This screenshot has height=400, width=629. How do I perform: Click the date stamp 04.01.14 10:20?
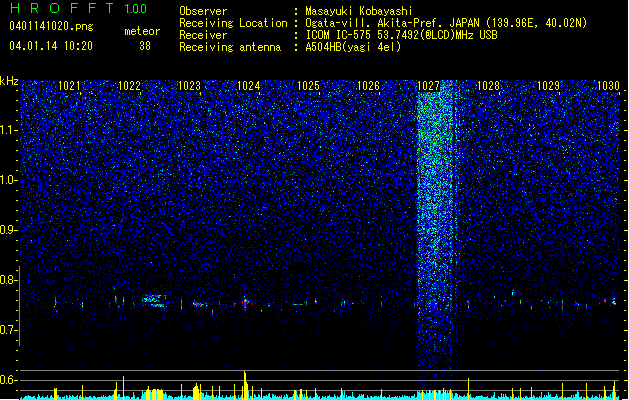click(51, 46)
